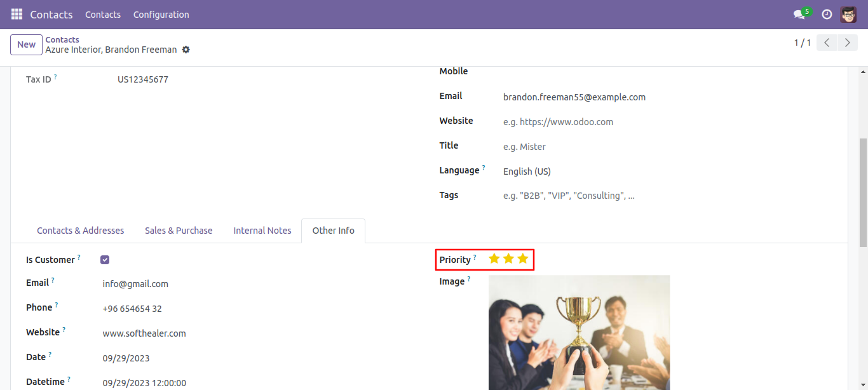Image resolution: width=868 pixels, height=390 pixels.
Task: Switch to Contacts & Addresses tab
Action: (81, 231)
